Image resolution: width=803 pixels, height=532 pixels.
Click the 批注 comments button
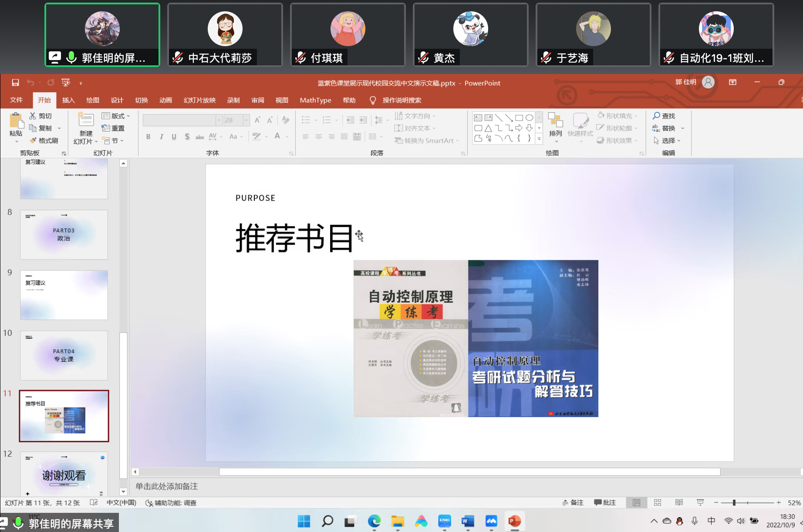click(x=605, y=502)
